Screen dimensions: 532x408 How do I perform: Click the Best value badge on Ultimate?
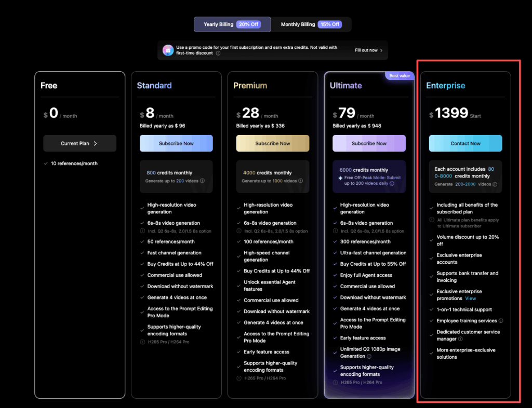tap(400, 76)
